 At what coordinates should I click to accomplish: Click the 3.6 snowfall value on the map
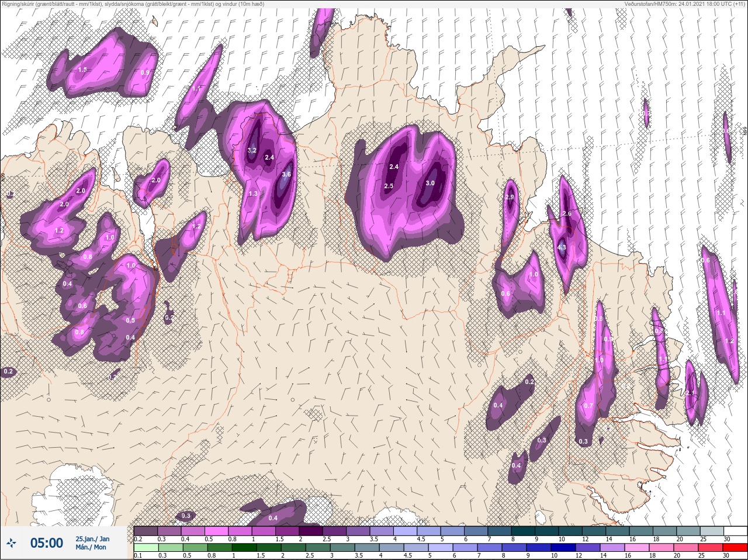(x=286, y=174)
